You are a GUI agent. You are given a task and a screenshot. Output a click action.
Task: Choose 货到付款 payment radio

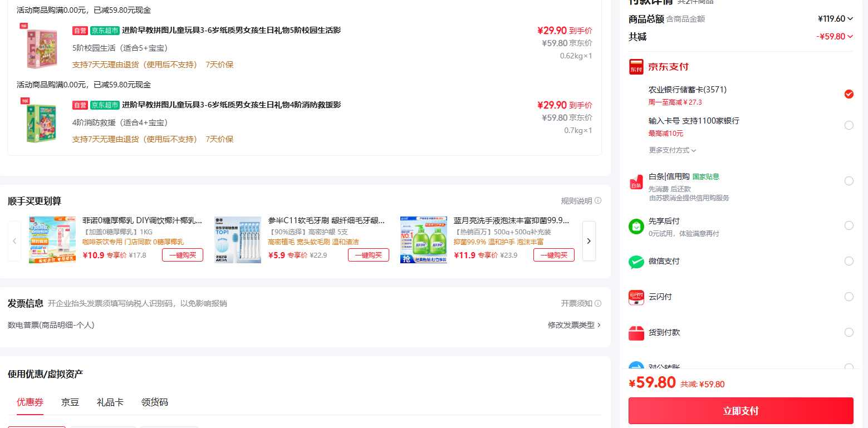tap(849, 332)
